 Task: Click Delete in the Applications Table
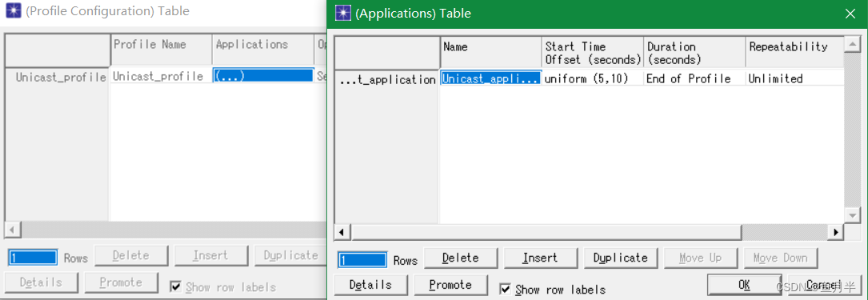461,258
